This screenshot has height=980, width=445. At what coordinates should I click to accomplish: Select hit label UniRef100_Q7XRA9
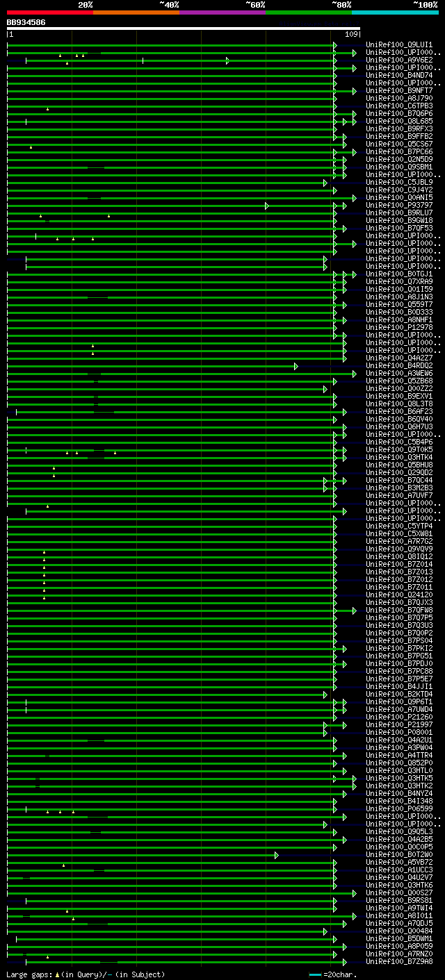[399, 282]
